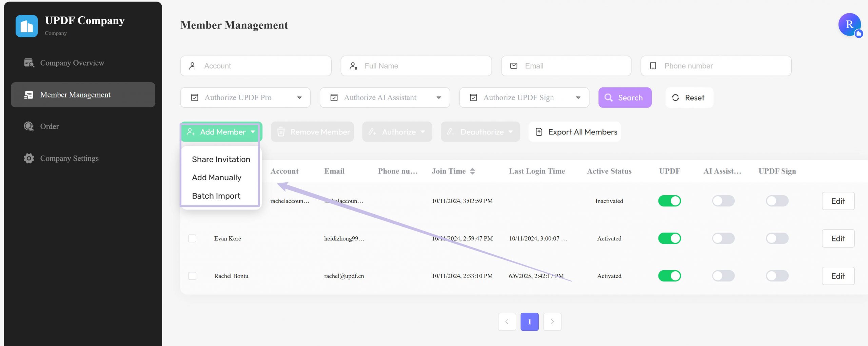Toggle UPDF switch for rachelaccoun row
868x346 pixels.
[x=670, y=201]
